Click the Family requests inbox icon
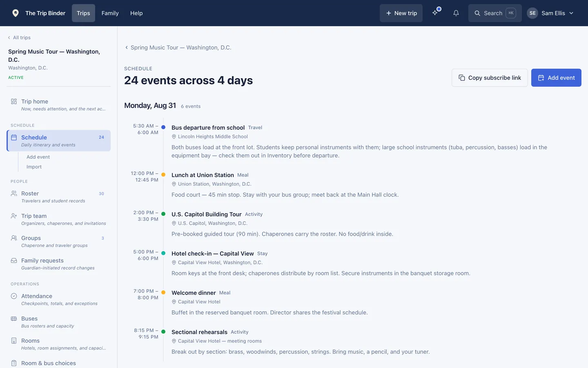Viewport: 588px width, 368px height. pyautogui.click(x=14, y=260)
